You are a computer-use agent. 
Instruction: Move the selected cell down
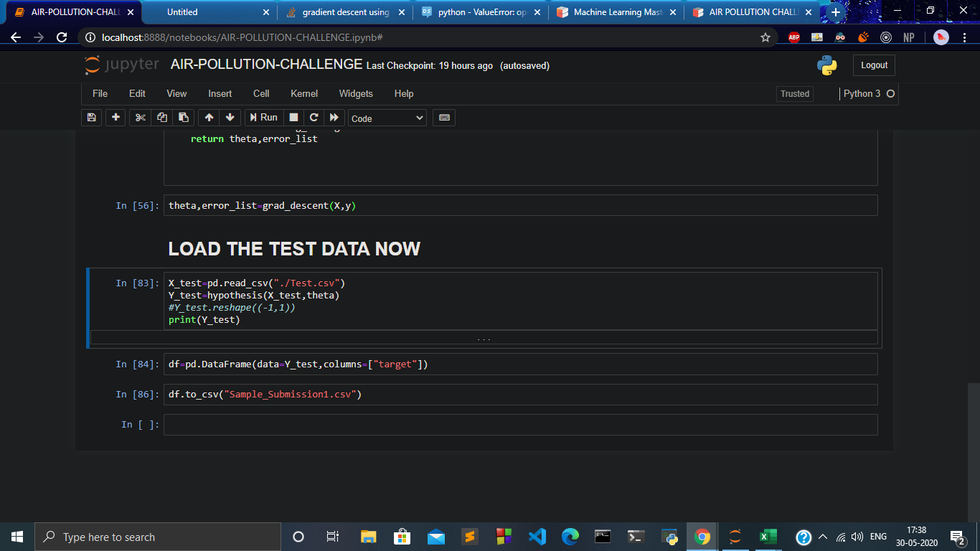[x=230, y=118]
